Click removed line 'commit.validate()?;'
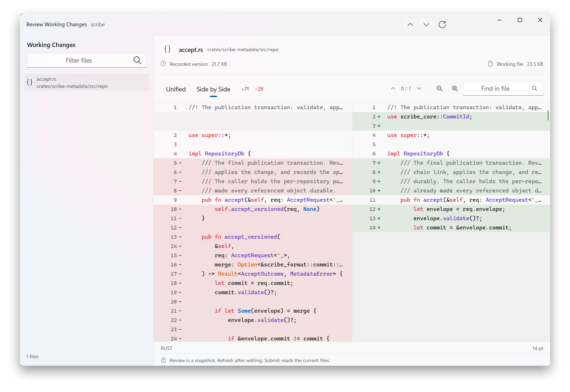Image resolution: width=570 pixels, height=392 pixels. 253,292
